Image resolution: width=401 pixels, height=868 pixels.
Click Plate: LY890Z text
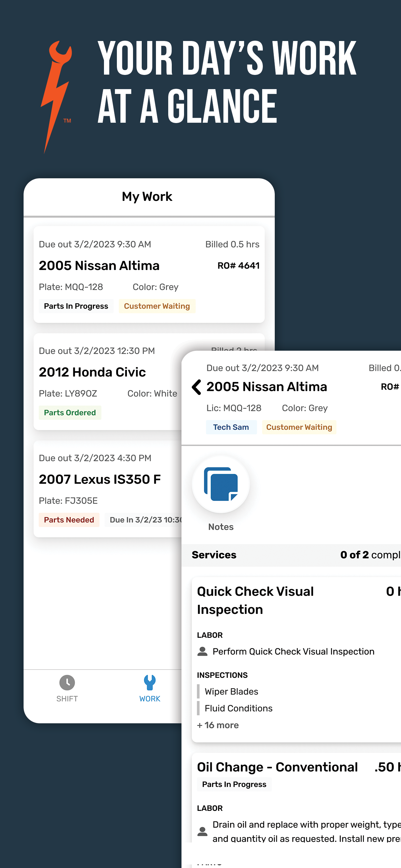[x=68, y=393]
